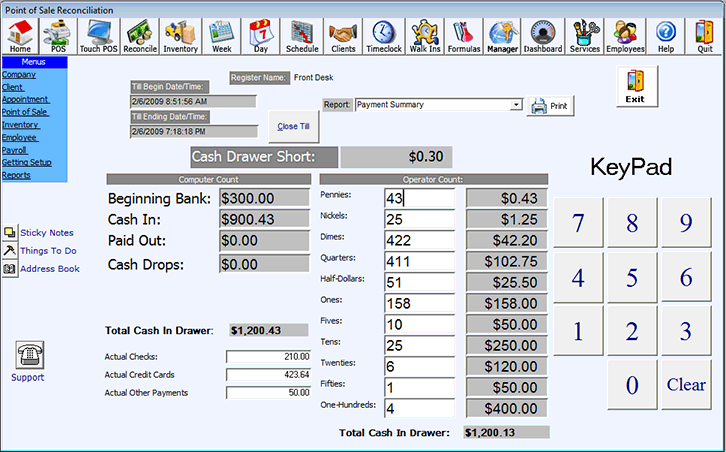Tap keypad number 5

pos(632,277)
